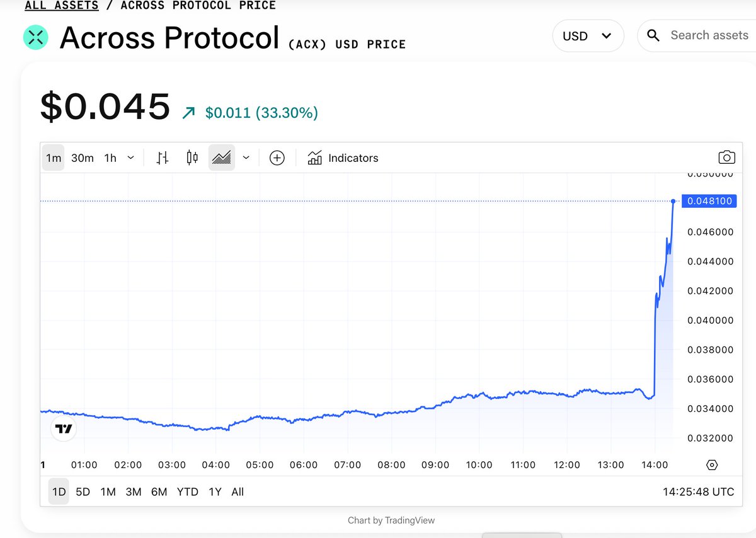Select the area chart style icon

(222, 158)
